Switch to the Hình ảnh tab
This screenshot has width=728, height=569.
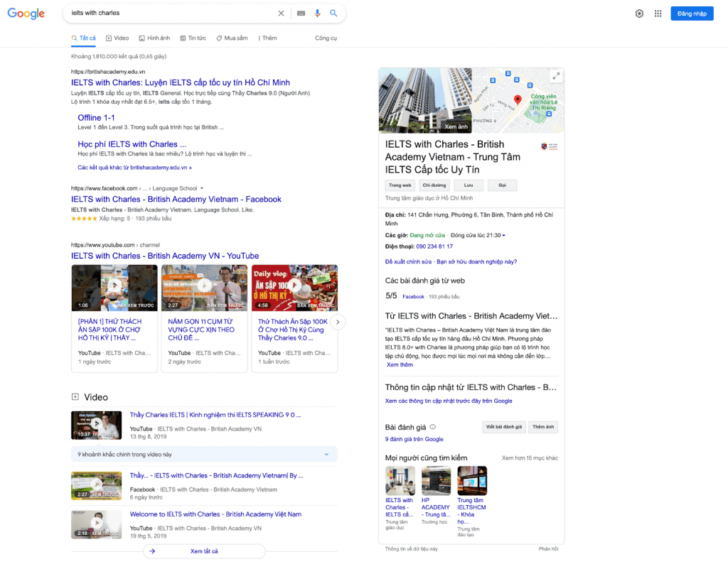pos(154,38)
